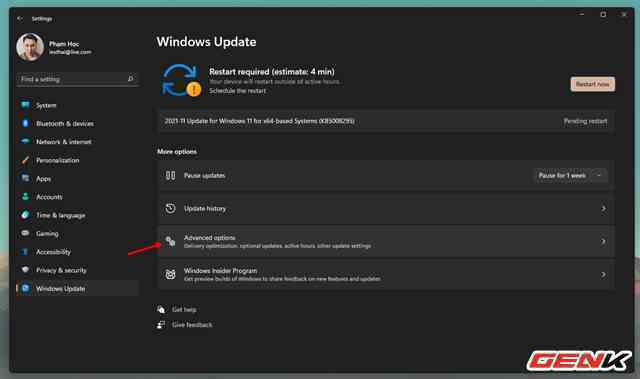Go to System settings label

pos(46,105)
